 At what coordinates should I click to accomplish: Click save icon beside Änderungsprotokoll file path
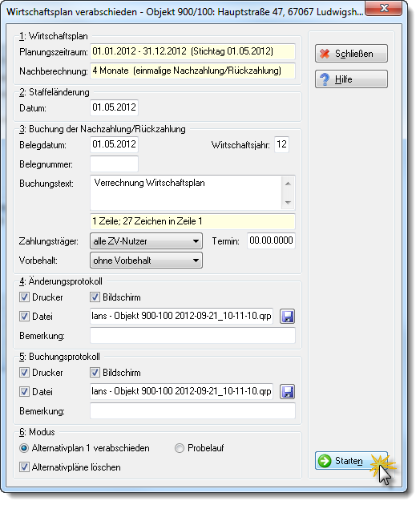pyautogui.click(x=287, y=317)
